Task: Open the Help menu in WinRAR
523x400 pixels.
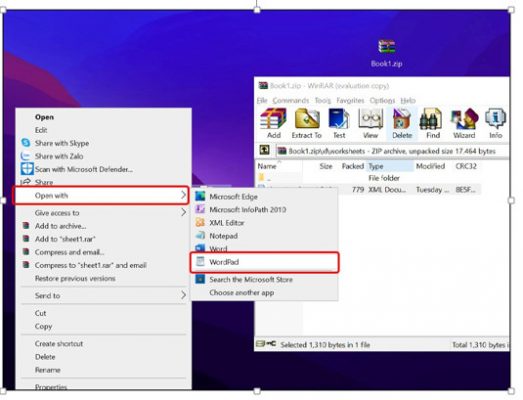Action: click(408, 100)
